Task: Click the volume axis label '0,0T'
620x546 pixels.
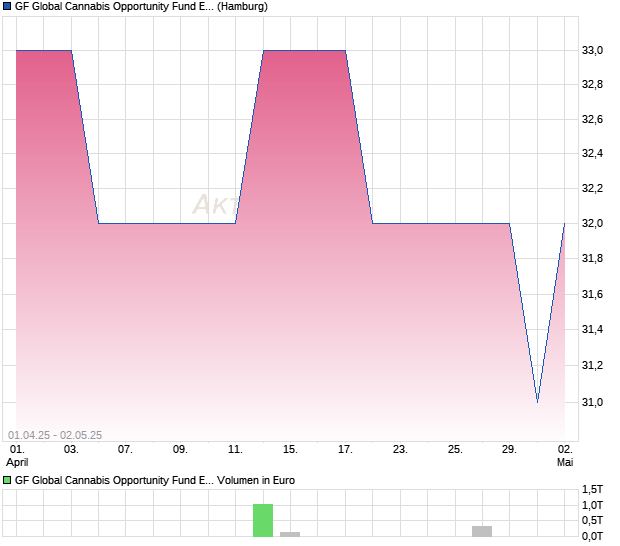Action: 592,536
